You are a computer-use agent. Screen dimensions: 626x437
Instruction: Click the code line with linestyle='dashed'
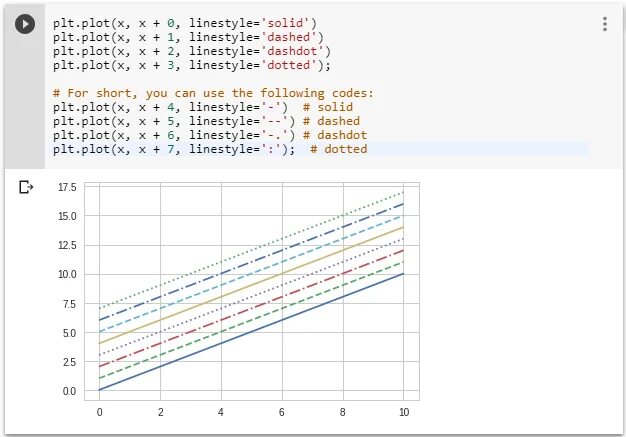[x=188, y=37]
